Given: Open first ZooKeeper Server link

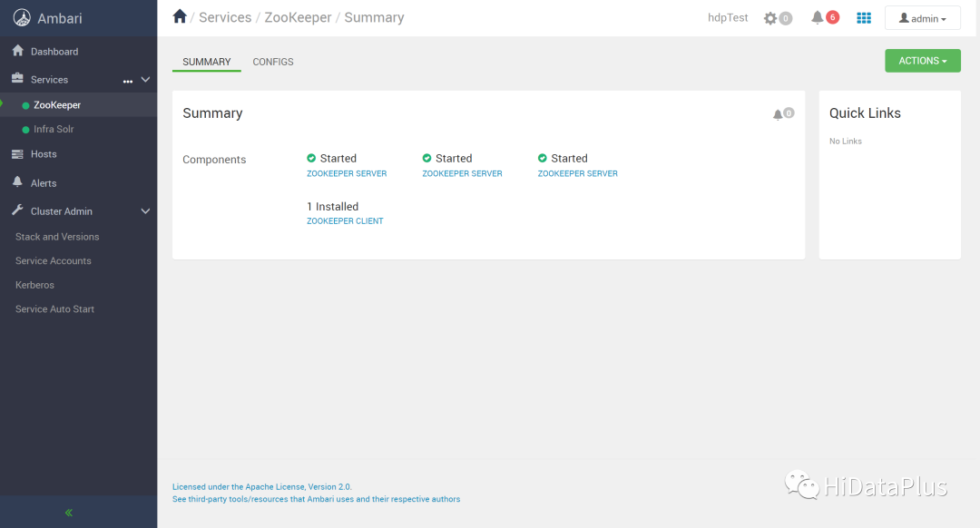Looking at the screenshot, I should [x=347, y=173].
